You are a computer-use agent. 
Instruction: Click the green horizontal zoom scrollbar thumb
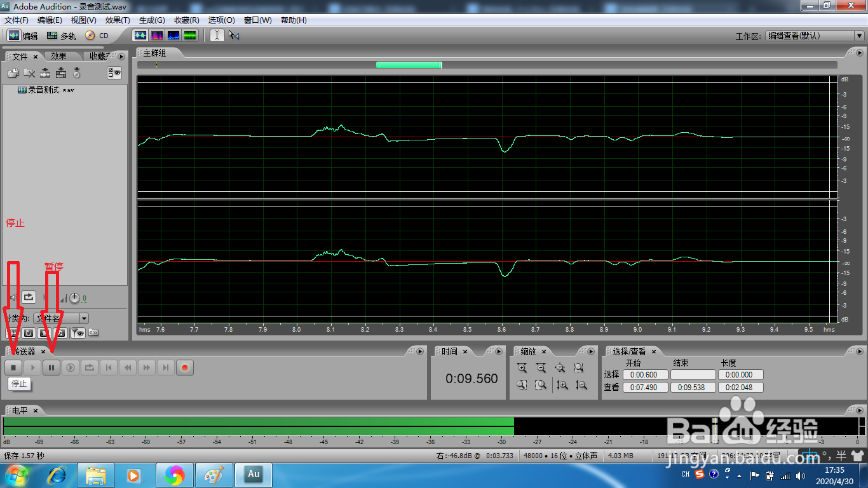pos(409,65)
